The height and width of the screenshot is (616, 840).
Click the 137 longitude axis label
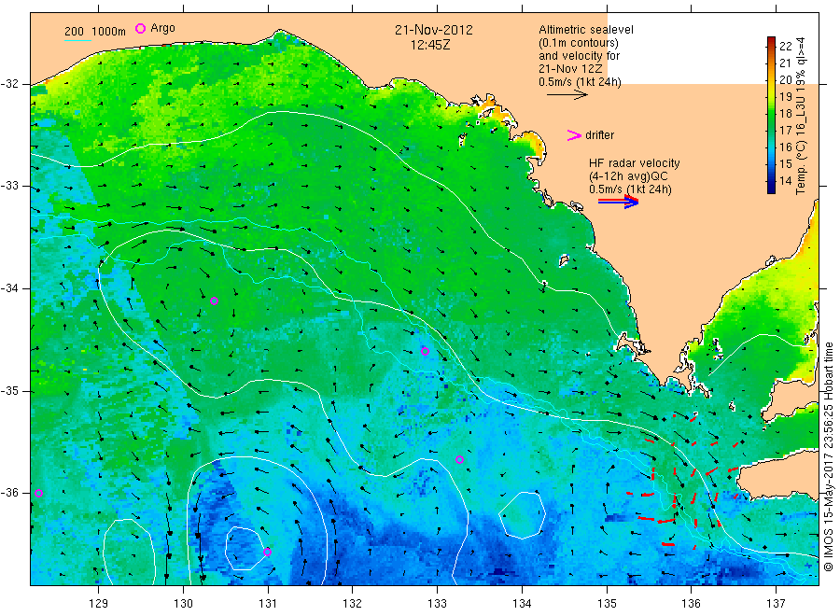click(x=777, y=604)
